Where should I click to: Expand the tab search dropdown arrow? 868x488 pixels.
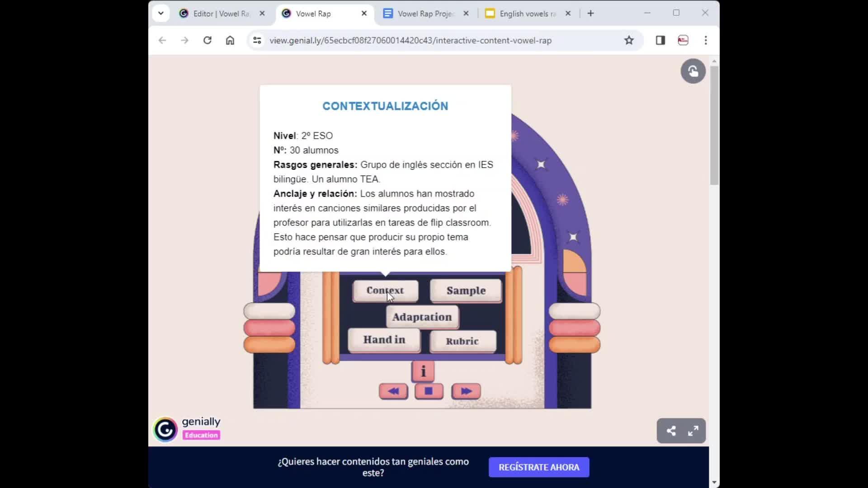coord(160,13)
